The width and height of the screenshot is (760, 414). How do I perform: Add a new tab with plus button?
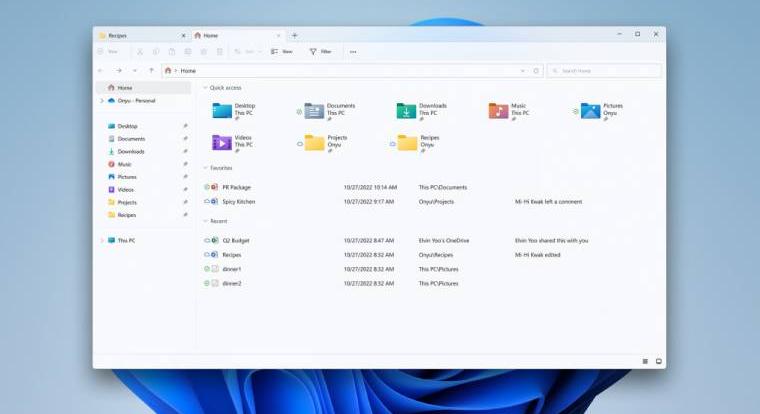point(294,35)
